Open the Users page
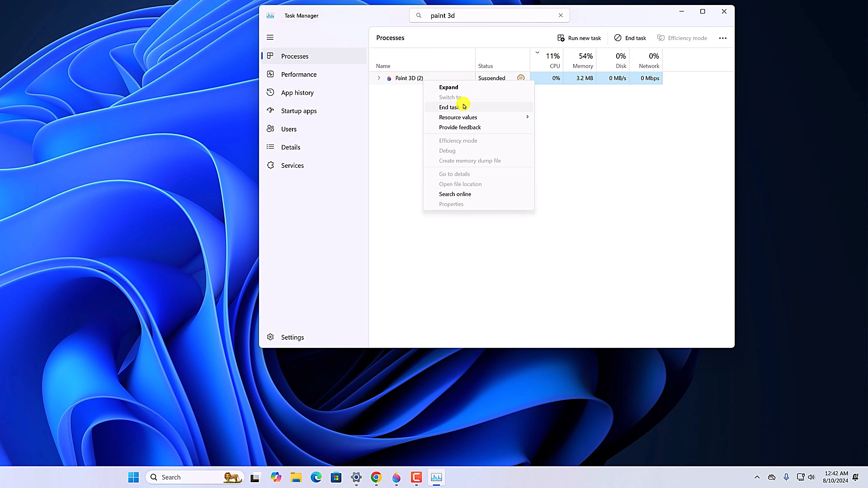This screenshot has height=488, width=868. coord(314,129)
